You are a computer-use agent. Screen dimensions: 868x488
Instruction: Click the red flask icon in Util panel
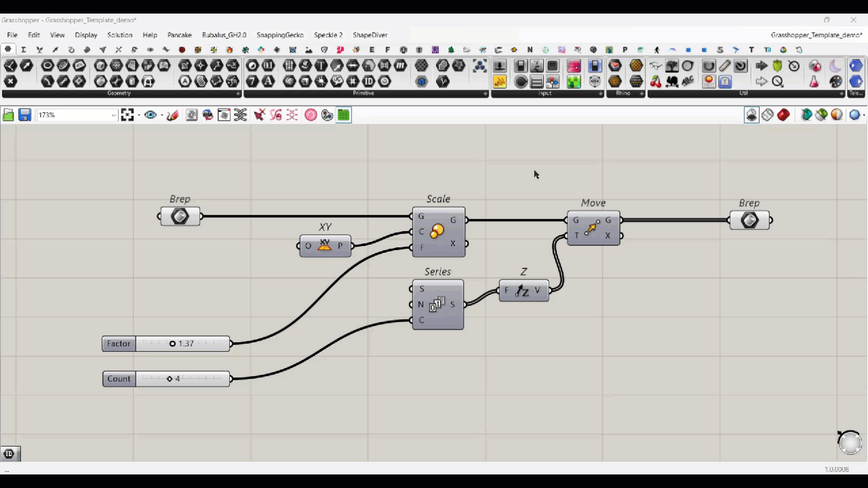click(x=815, y=81)
